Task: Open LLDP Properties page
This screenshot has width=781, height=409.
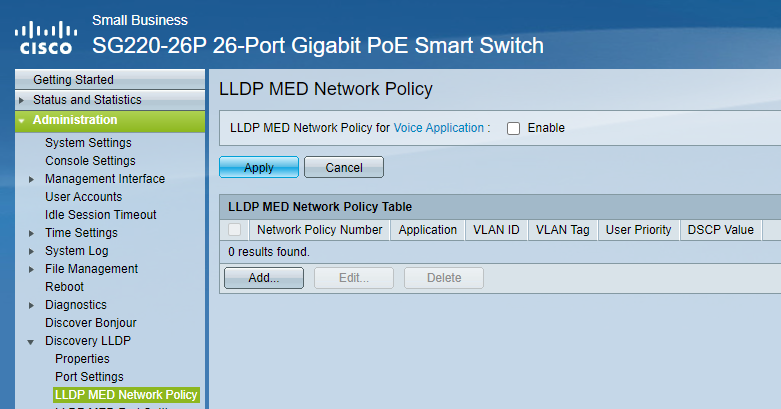Action: pyautogui.click(x=82, y=358)
